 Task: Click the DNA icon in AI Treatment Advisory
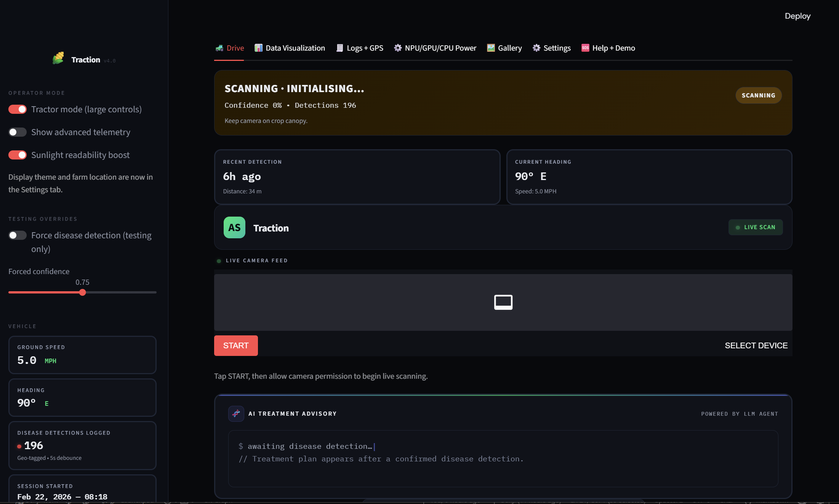tap(236, 413)
